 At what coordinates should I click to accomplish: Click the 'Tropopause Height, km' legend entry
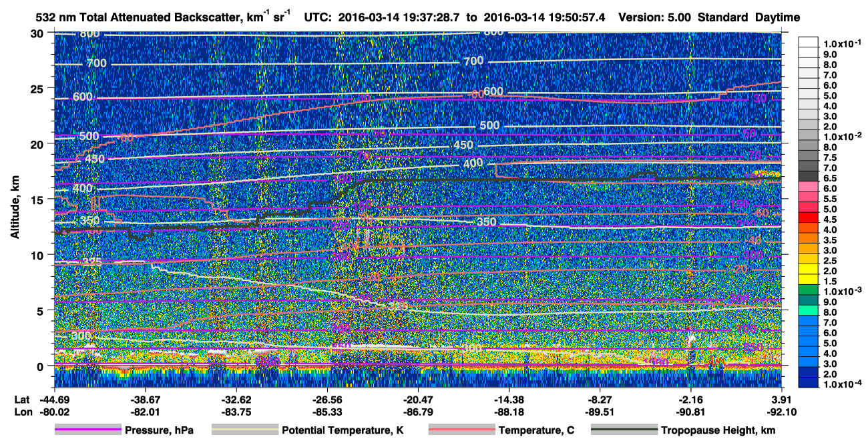click(x=718, y=431)
